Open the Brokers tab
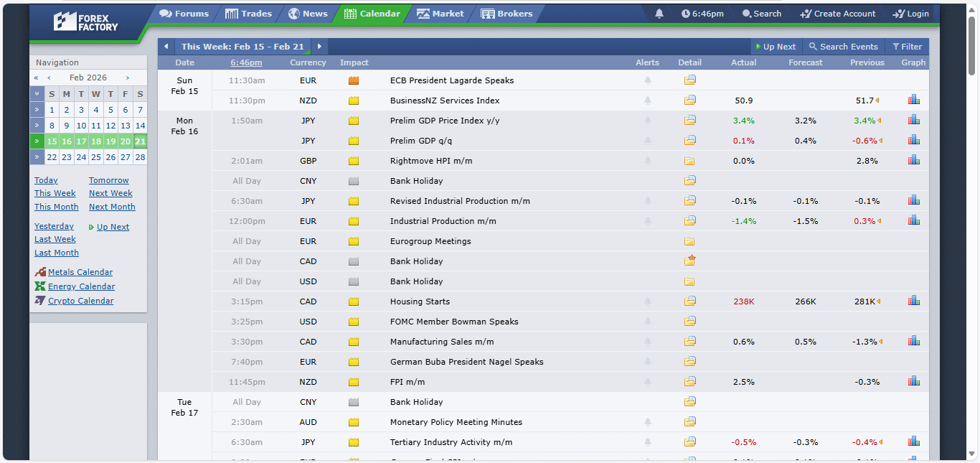980x463 pixels. 507,14
